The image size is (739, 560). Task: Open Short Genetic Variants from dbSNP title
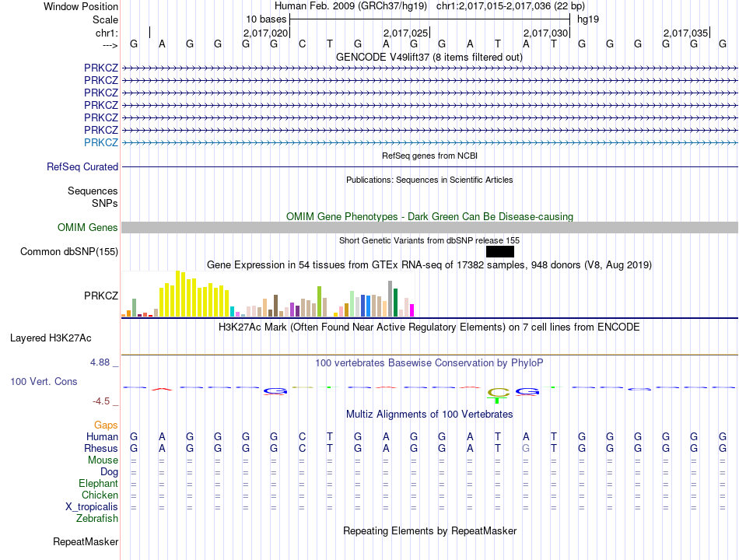coord(429,240)
